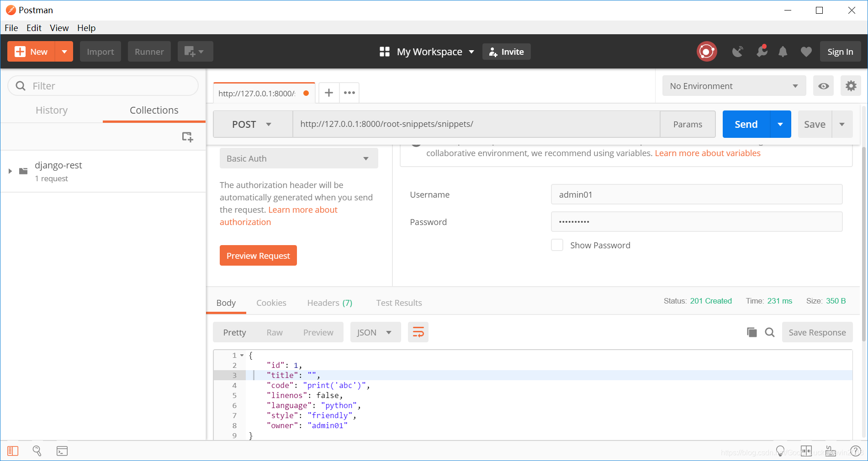Open the response Cookies tab
Image resolution: width=868 pixels, height=461 pixels.
271,303
